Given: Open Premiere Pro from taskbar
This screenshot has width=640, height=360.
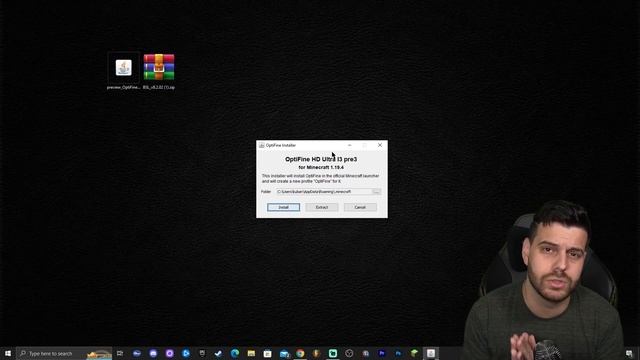Looking at the screenshot, I should click(x=382, y=353).
